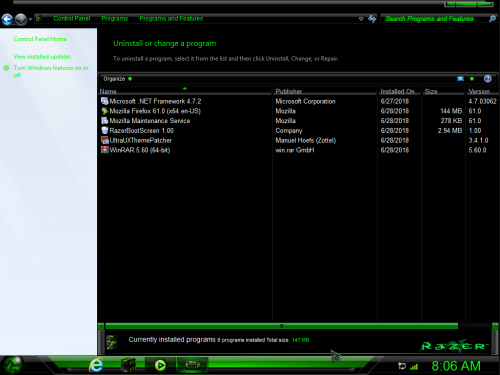Sort by Publisher column header
This screenshot has width=500, height=375.
[x=325, y=91]
